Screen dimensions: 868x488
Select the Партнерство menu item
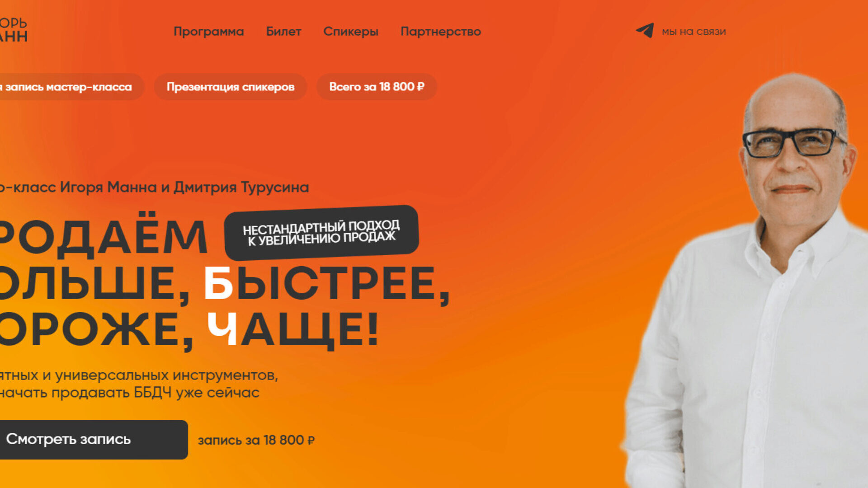pos(441,32)
